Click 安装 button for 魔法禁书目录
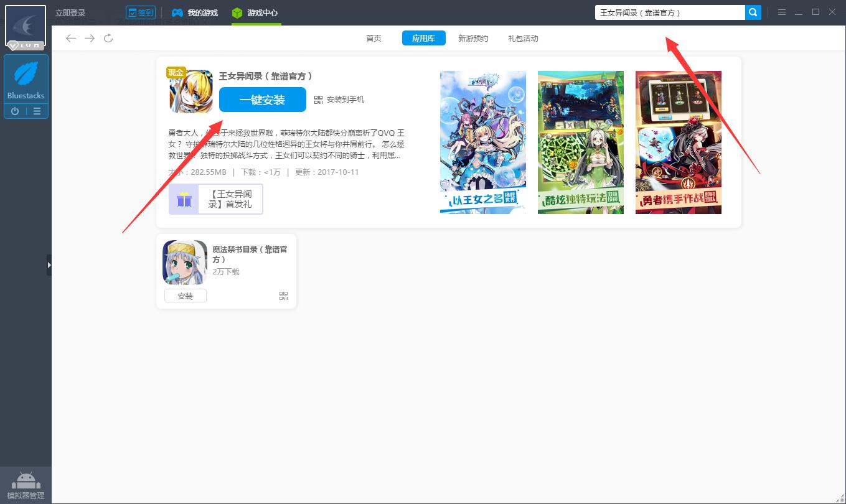Image resolution: width=846 pixels, height=504 pixels. [x=185, y=296]
